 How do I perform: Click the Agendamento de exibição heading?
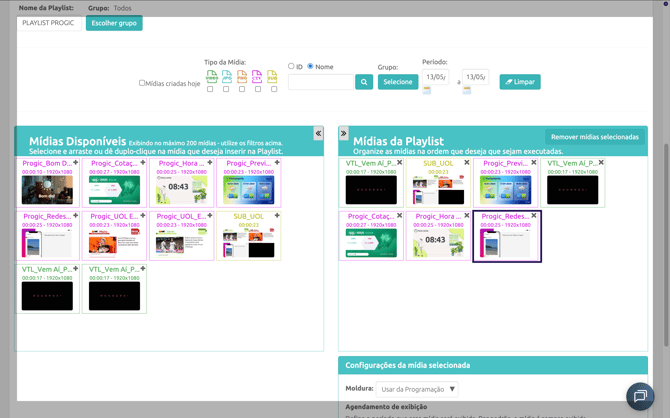click(x=386, y=407)
